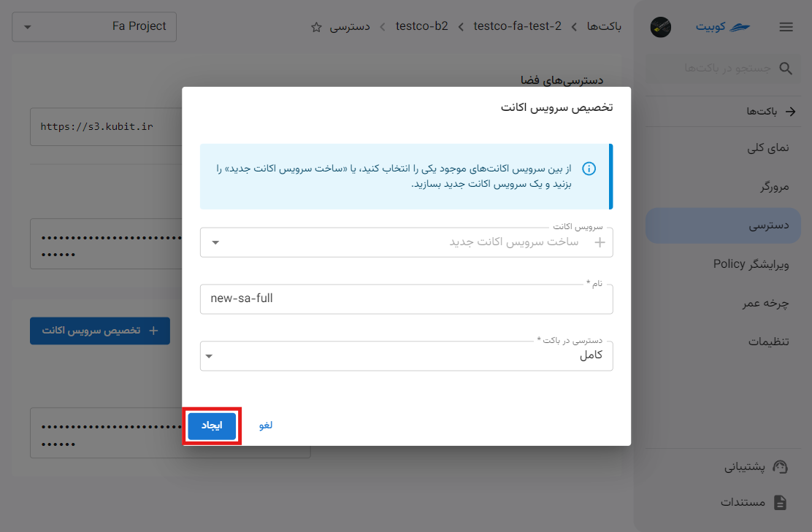The image size is (812, 532).
Task: Click the info icon in the dialog banner
Action: 589,169
